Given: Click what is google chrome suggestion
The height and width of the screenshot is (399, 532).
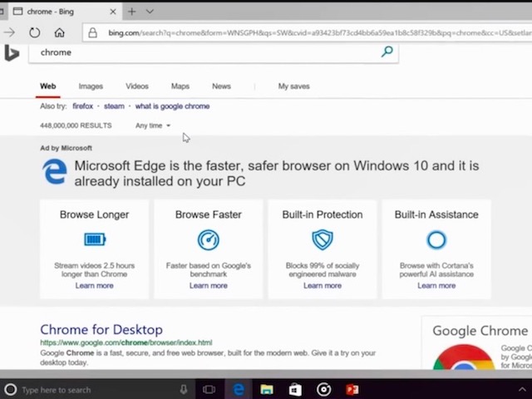Looking at the screenshot, I should coord(172,106).
